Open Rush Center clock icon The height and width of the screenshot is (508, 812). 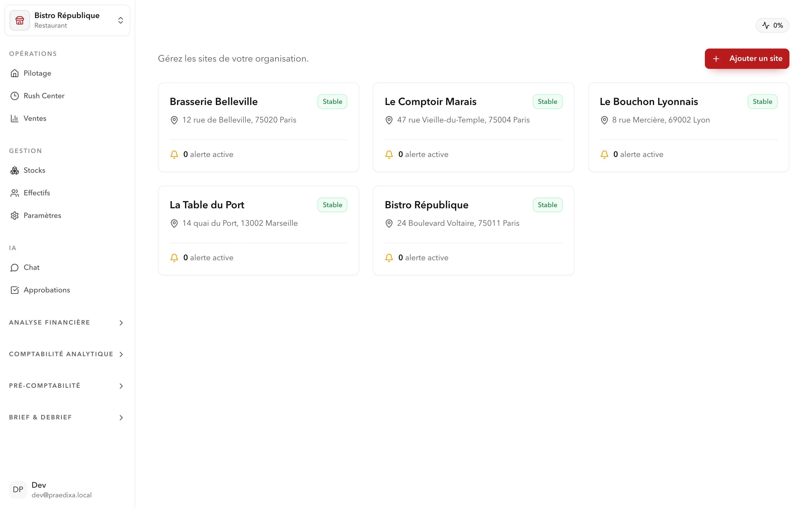pos(14,96)
